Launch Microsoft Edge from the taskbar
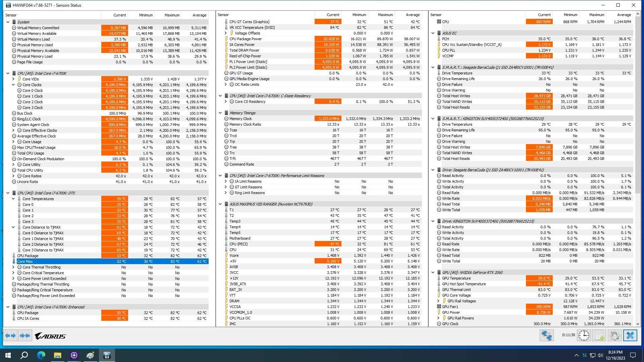Viewport: 644px width, 362px height. [x=41, y=355]
